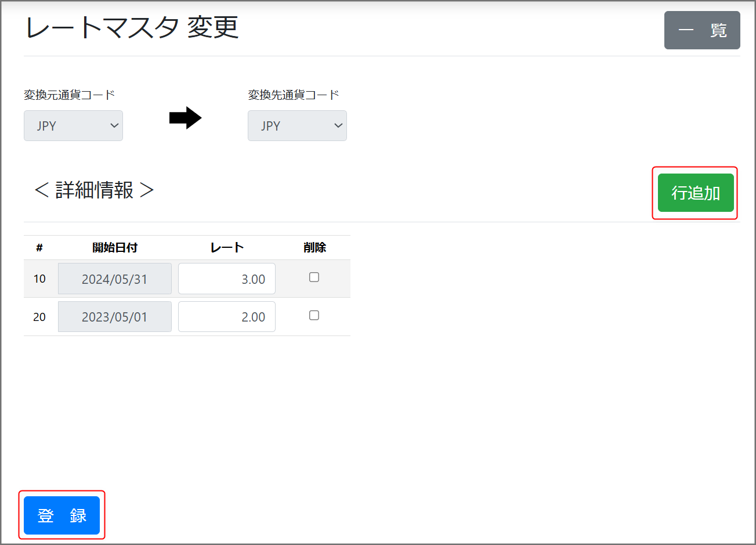Viewport: 756px width, 545px height.
Task: Select the レート column header
Action: 227,248
